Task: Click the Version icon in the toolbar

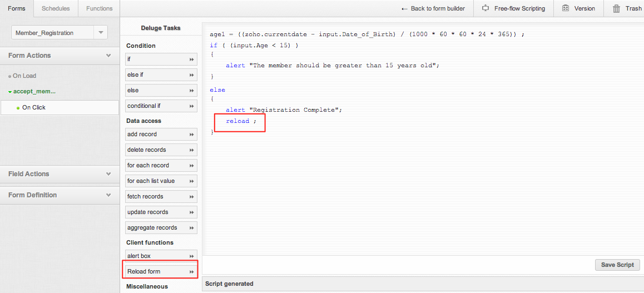Action: point(566,8)
